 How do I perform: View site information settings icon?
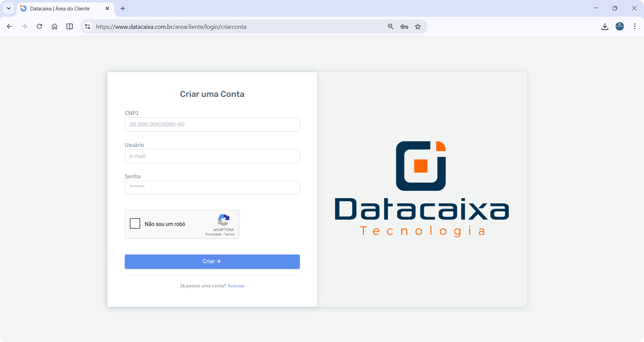[x=87, y=26]
